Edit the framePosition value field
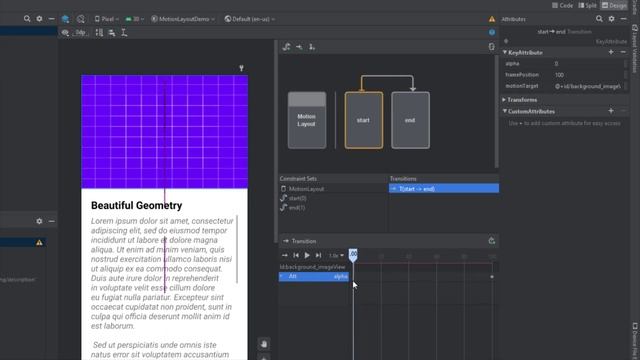The height and width of the screenshot is (360, 640). pos(588,75)
